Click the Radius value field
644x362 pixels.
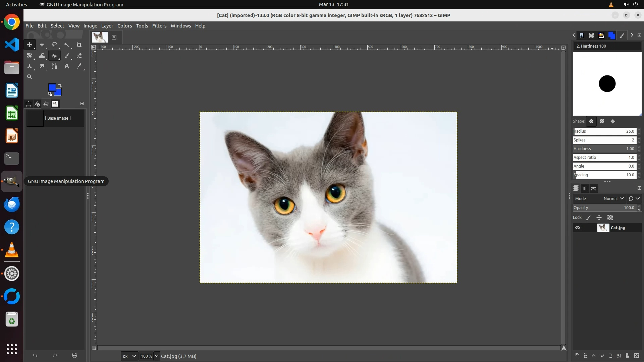604,131
